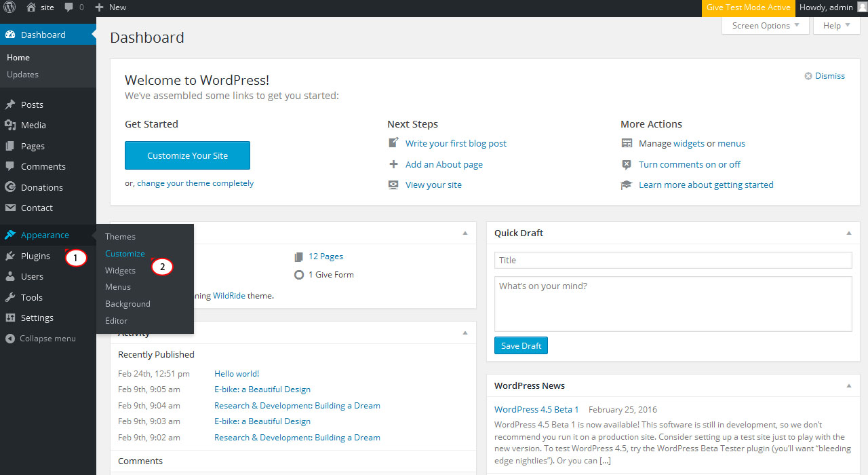
Task: Click the Comments speech bubble sidebar icon
Action: (x=10, y=166)
